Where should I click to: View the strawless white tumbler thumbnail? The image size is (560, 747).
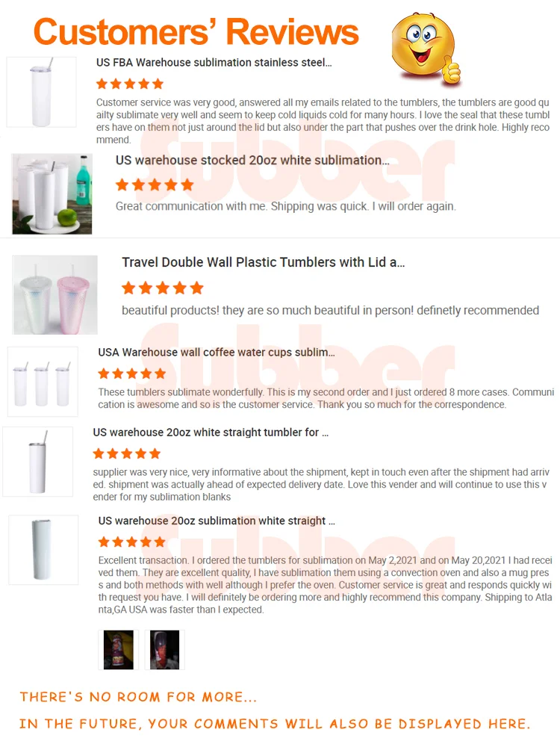pos(43,550)
